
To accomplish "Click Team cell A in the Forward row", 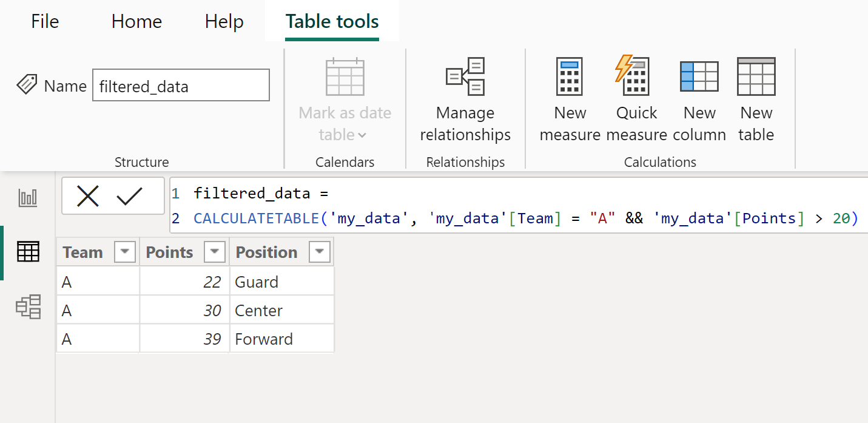I will click(x=98, y=339).
